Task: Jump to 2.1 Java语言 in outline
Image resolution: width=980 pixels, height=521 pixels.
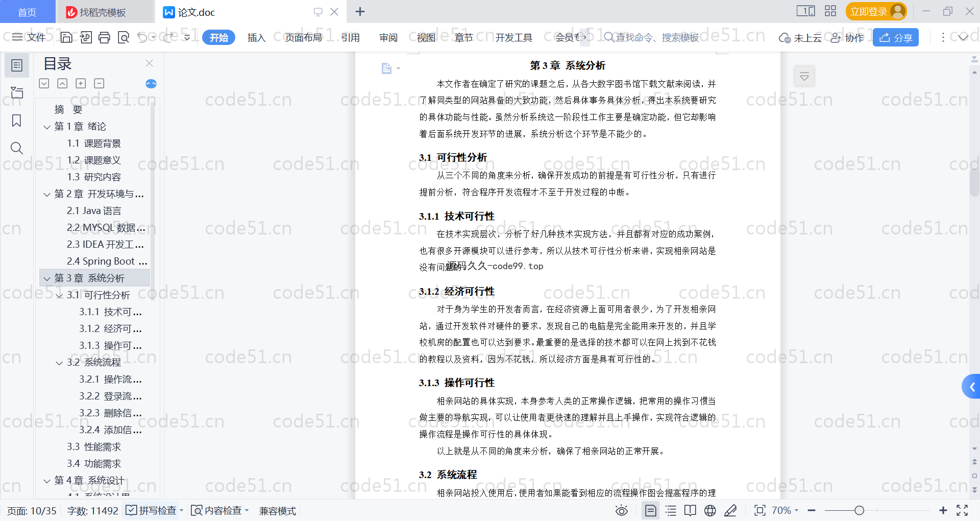Action: pos(94,211)
